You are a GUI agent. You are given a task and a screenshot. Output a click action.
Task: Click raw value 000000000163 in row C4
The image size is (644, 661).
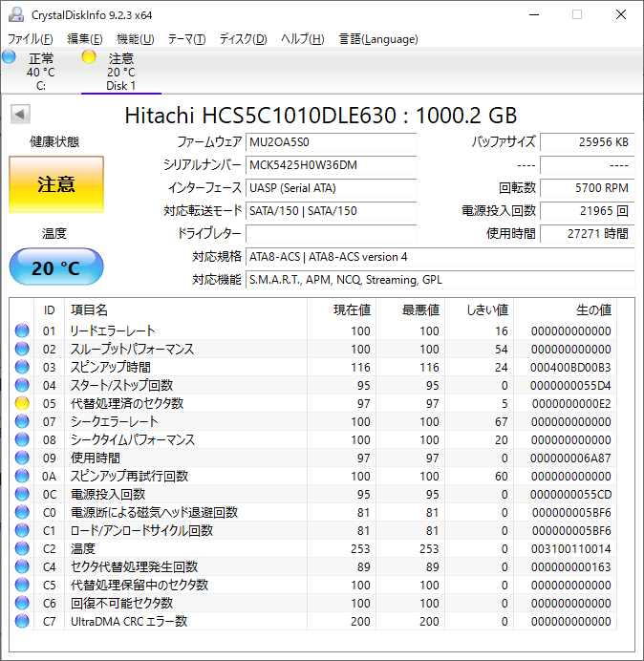tap(571, 566)
